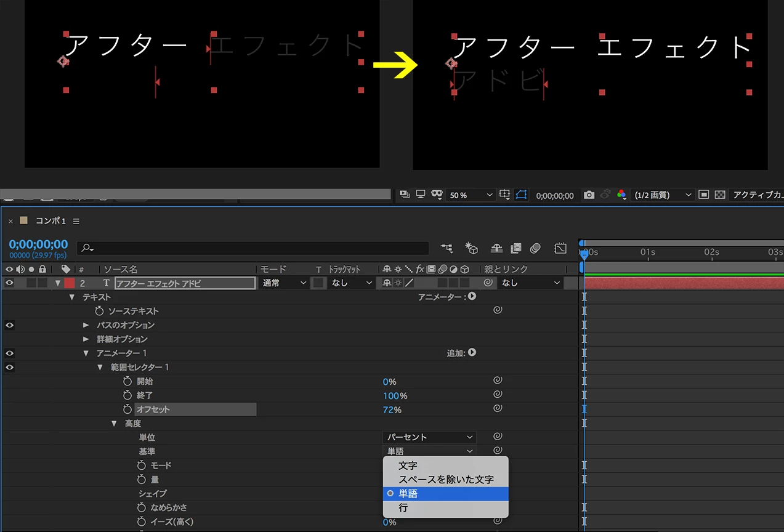784x532 pixels.
Task: Click the show last snapshot icon
Action: coord(605,195)
